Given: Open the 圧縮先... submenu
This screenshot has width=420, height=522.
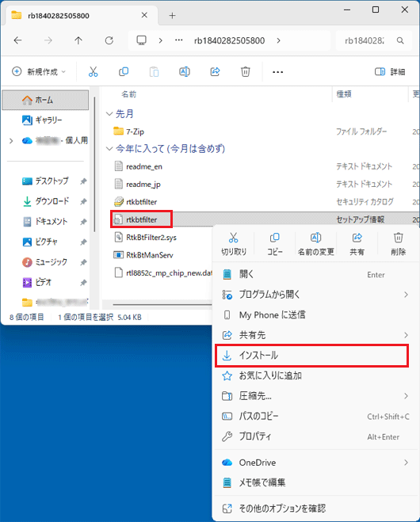Looking at the screenshot, I should pos(315,396).
